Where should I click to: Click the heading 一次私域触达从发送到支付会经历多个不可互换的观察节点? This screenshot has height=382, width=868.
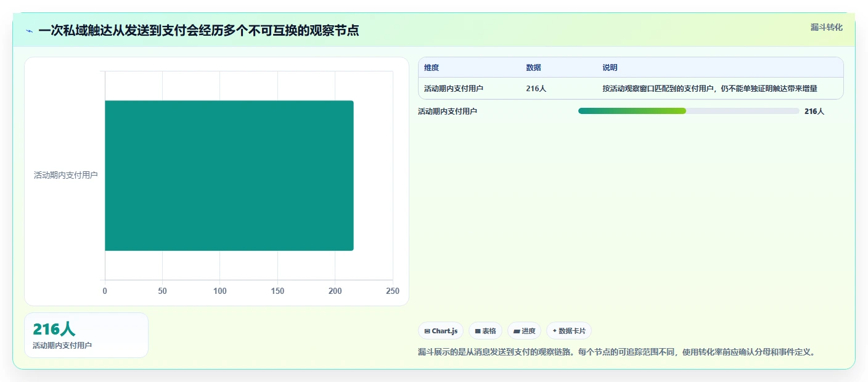pos(199,30)
